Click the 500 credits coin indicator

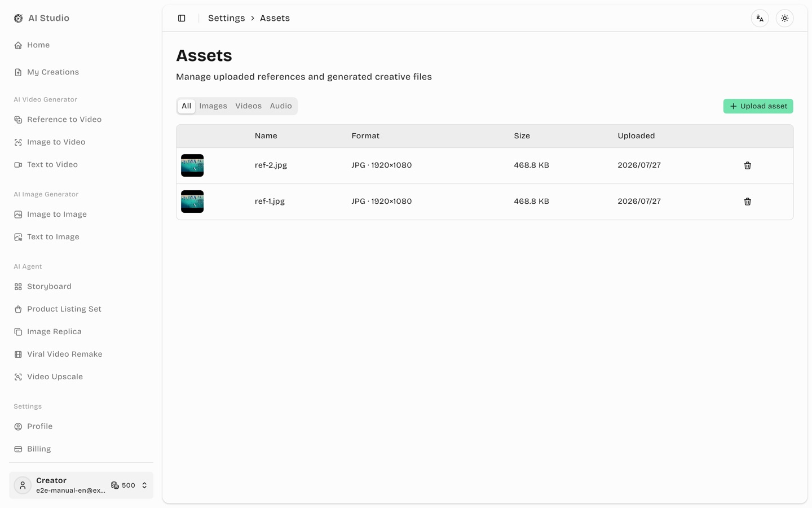coord(123,485)
